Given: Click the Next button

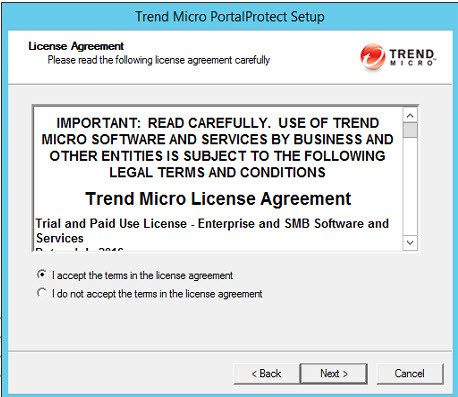Looking at the screenshot, I should 334,373.
